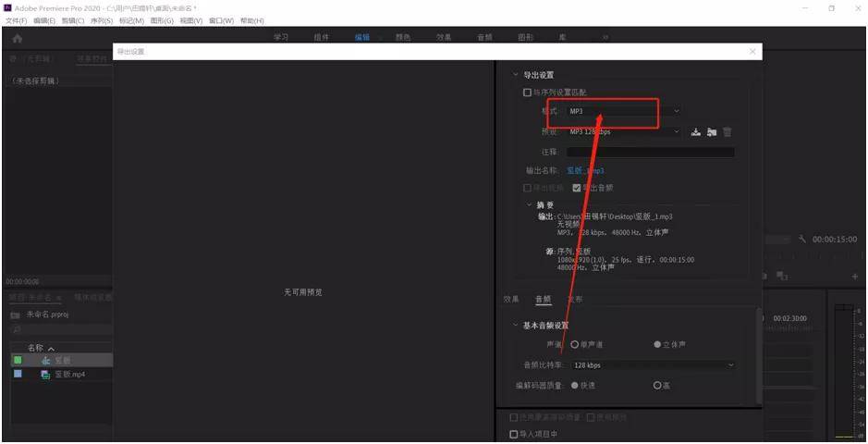
Task: Click the Home icon in Premiere
Action: coord(18,38)
